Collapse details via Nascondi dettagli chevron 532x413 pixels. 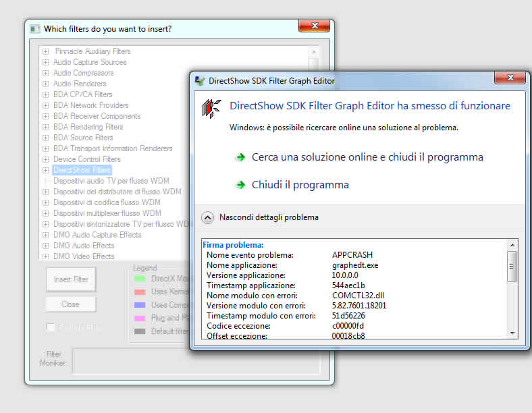[207, 217]
